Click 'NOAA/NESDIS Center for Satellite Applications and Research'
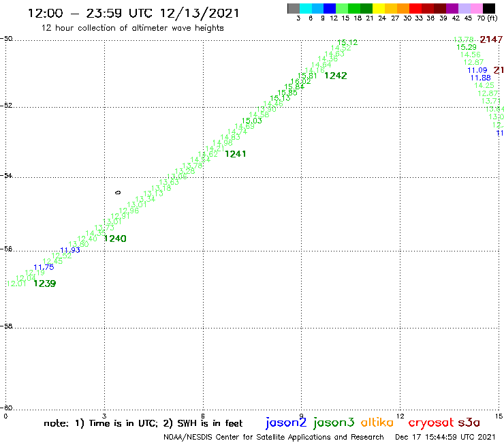This screenshot has height=443, width=504. point(274,438)
